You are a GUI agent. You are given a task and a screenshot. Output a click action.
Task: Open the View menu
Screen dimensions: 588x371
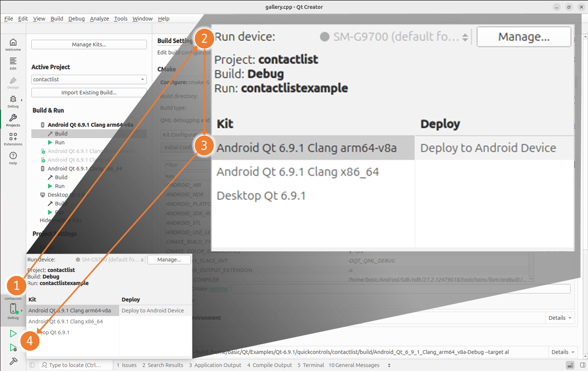39,18
